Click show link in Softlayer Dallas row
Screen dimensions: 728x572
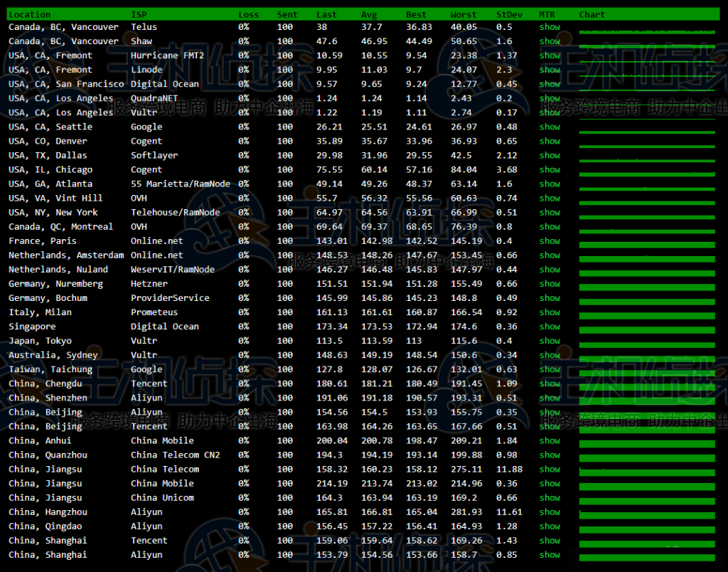click(550, 155)
